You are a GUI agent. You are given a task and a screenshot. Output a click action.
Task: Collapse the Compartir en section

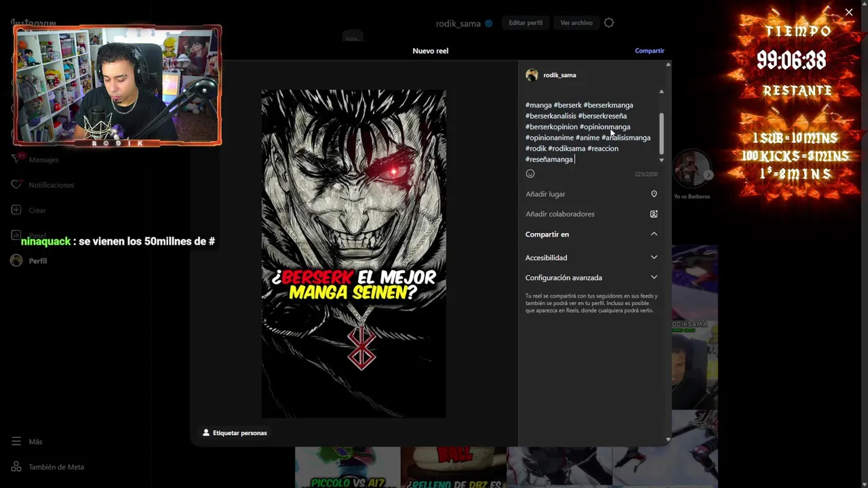coord(654,234)
